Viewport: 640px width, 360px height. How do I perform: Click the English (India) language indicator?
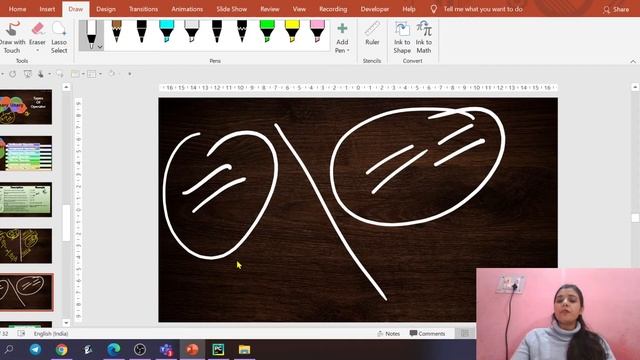(51, 333)
